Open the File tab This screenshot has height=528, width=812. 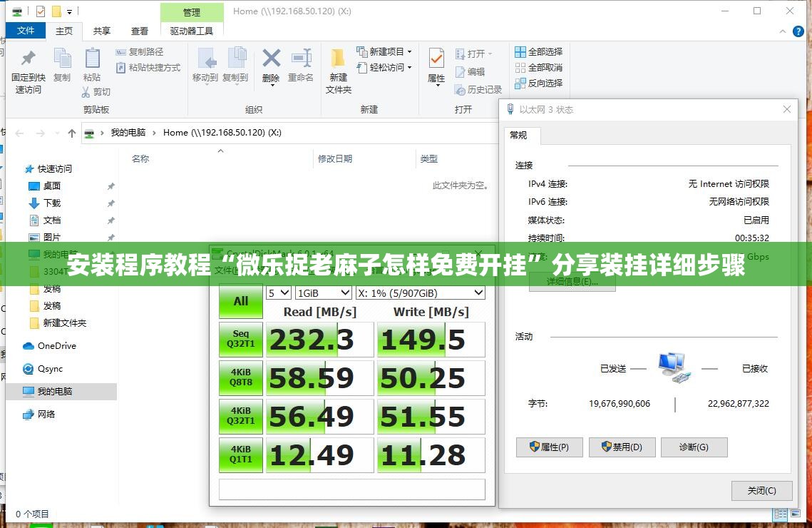[x=26, y=31]
